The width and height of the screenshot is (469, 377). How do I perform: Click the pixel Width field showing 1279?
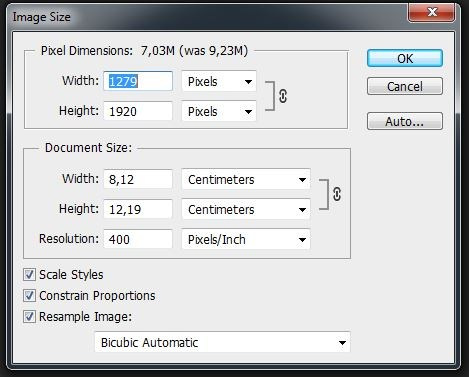coord(138,81)
